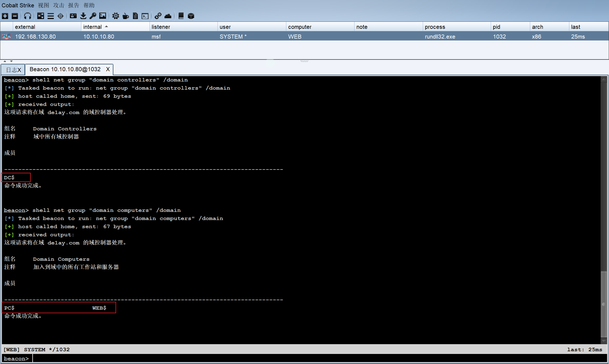609x364 pixels.
Task: Close the Beacon 10.10.10.80@1032 tab
Action: [x=108, y=69]
